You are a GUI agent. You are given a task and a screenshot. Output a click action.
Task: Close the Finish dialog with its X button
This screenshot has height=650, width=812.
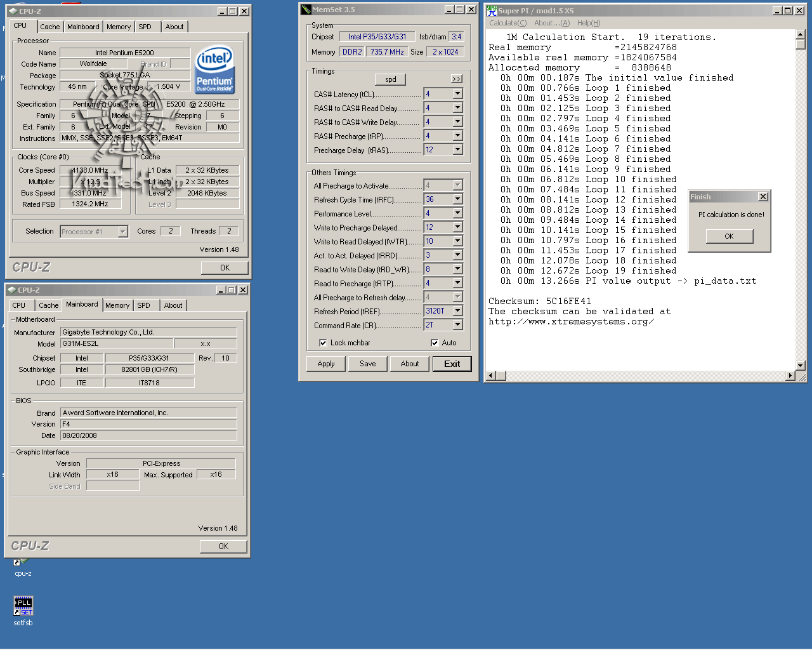[x=763, y=197]
